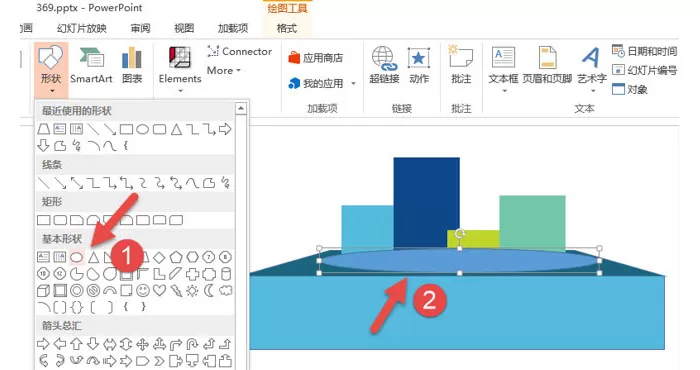Switch to the 审阅 review tab

click(x=141, y=29)
